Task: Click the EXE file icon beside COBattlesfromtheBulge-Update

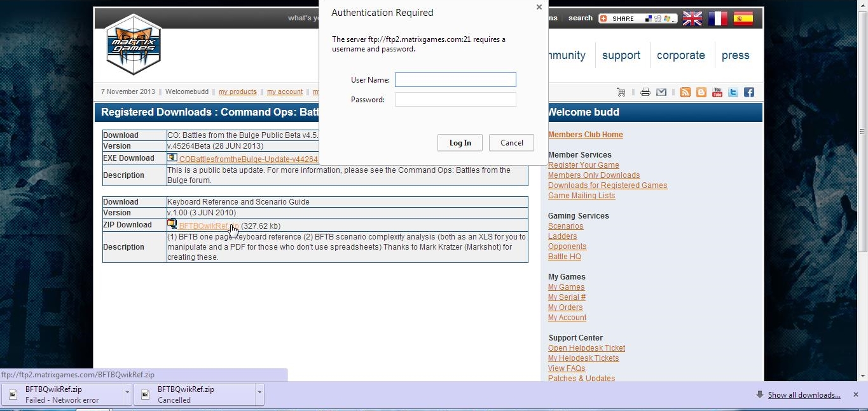Action: coord(172,157)
